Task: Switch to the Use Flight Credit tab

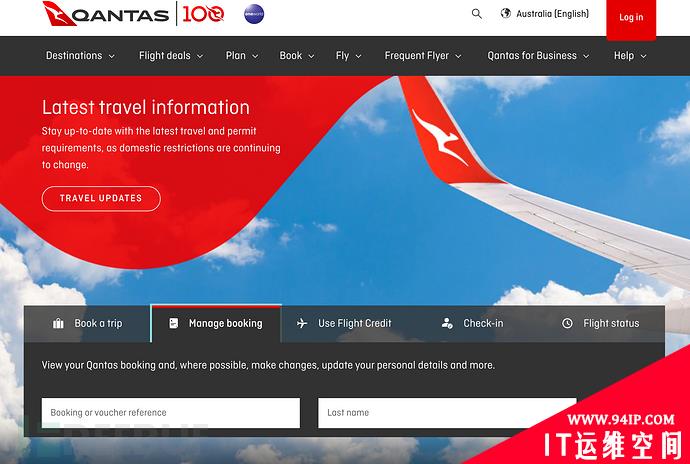Action: tap(344, 324)
